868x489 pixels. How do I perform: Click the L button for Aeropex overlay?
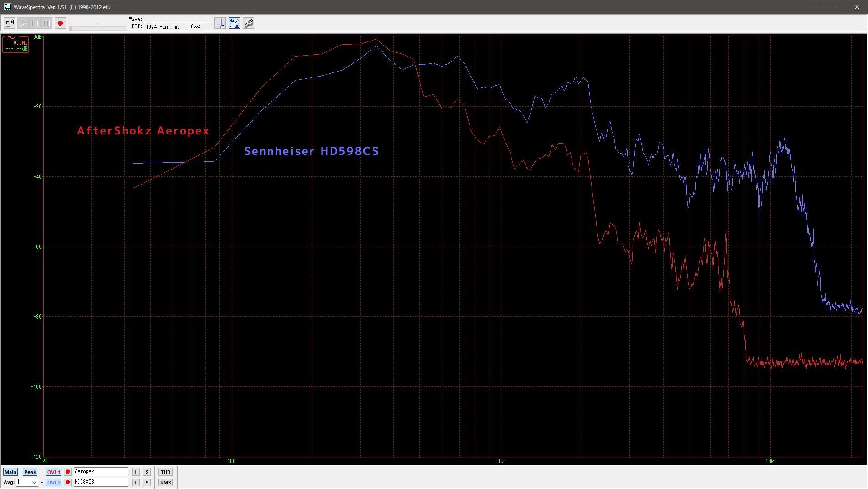click(x=136, y=472)
